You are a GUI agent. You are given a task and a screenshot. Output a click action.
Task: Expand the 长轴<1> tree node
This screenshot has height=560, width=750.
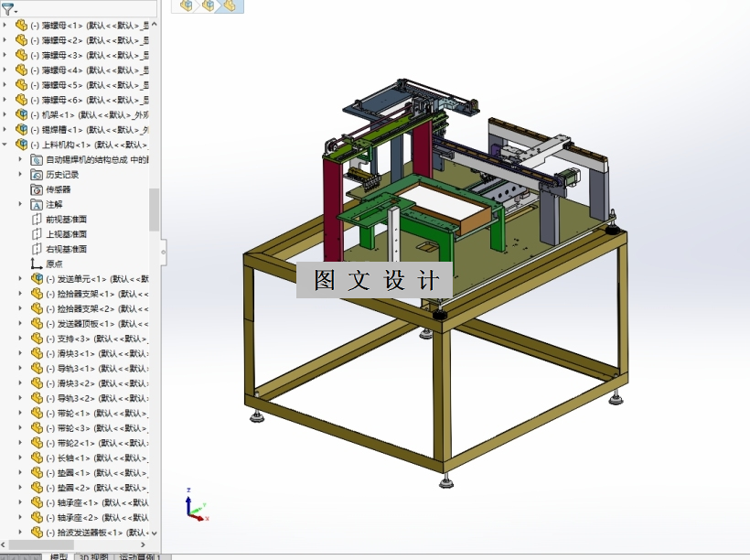point(20,458)
